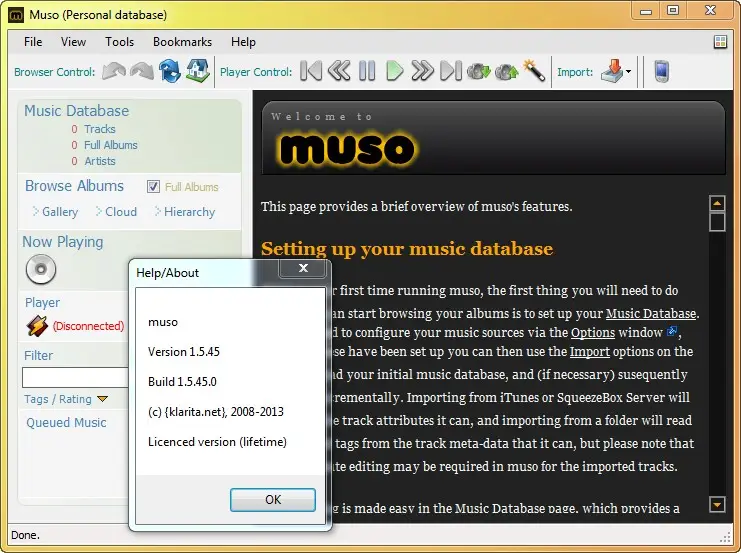741x553 pixels.
Task: Click the resize grip in status bar corner
Action: click(725, 536)
